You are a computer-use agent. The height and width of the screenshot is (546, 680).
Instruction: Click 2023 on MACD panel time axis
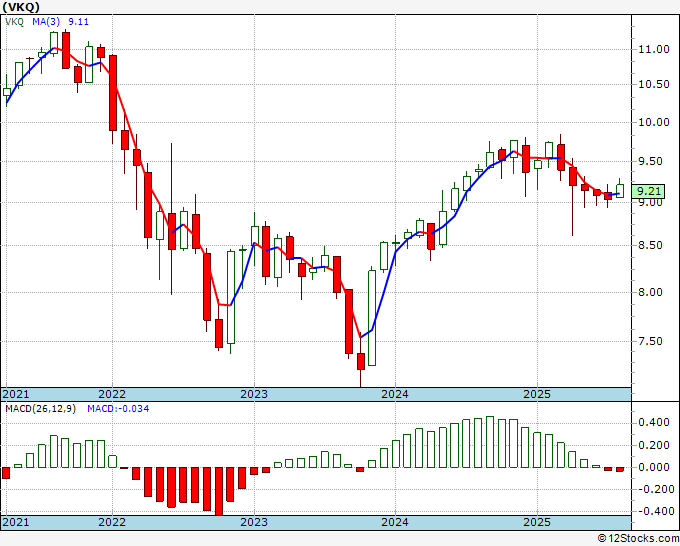point(254,522)
